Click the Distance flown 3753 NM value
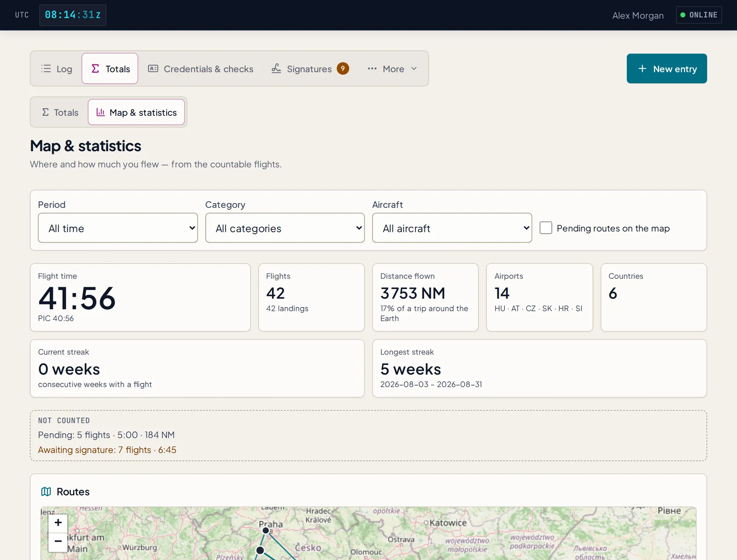Viewport: 737px width, 560px height. click(413, 293)
